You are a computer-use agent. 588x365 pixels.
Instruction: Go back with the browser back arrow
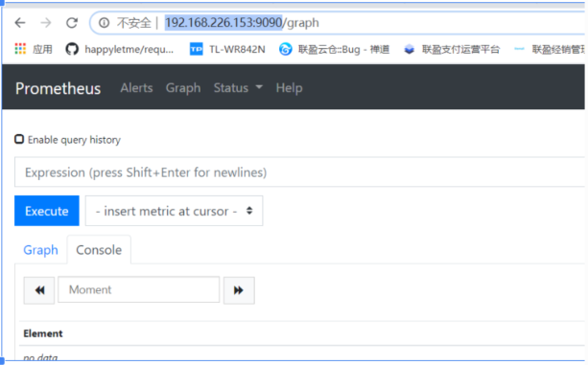pyautogui.click(x=20, y=23)
